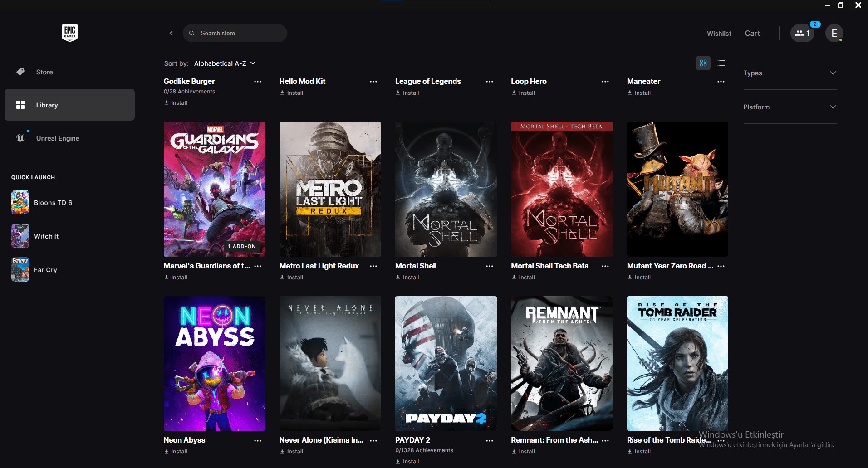The height and width of the screenshot is (468, 868).
Task: Open the Cart page
Action: [x=752, y=33]
